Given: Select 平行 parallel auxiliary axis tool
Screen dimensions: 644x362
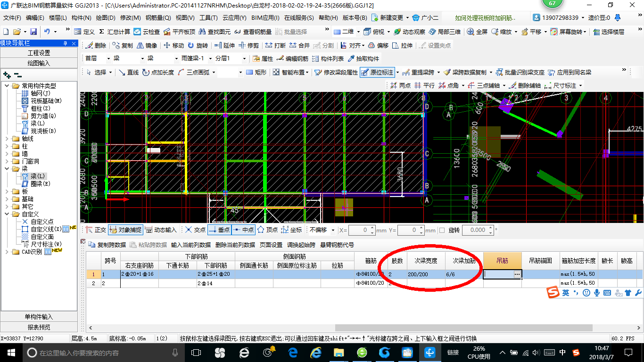Looking at the screenshot, I should [424, 85].
